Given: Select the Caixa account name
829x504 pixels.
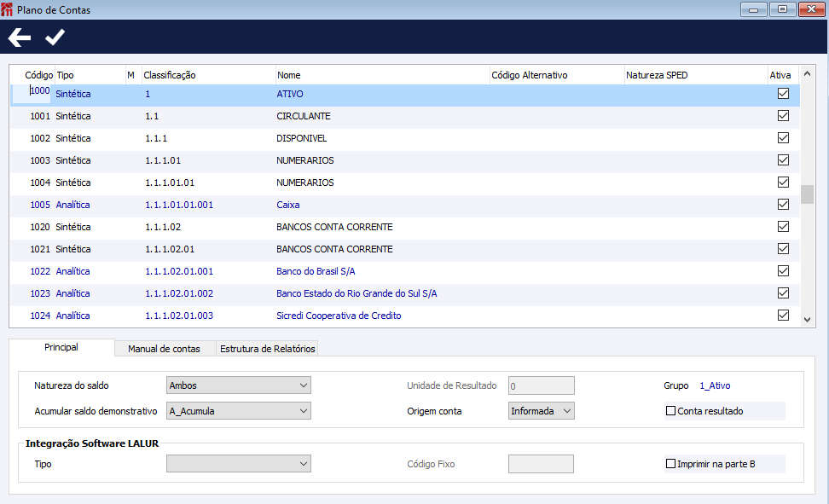Looking at the screenshot, I should click(288, 205).
